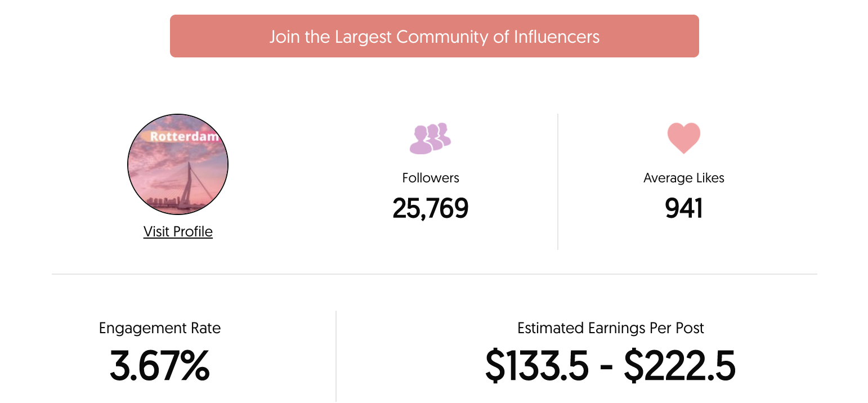This screenshot has height=403, width=868.
Task: Select the Followers label text
Action: click(x=431, y=178)
